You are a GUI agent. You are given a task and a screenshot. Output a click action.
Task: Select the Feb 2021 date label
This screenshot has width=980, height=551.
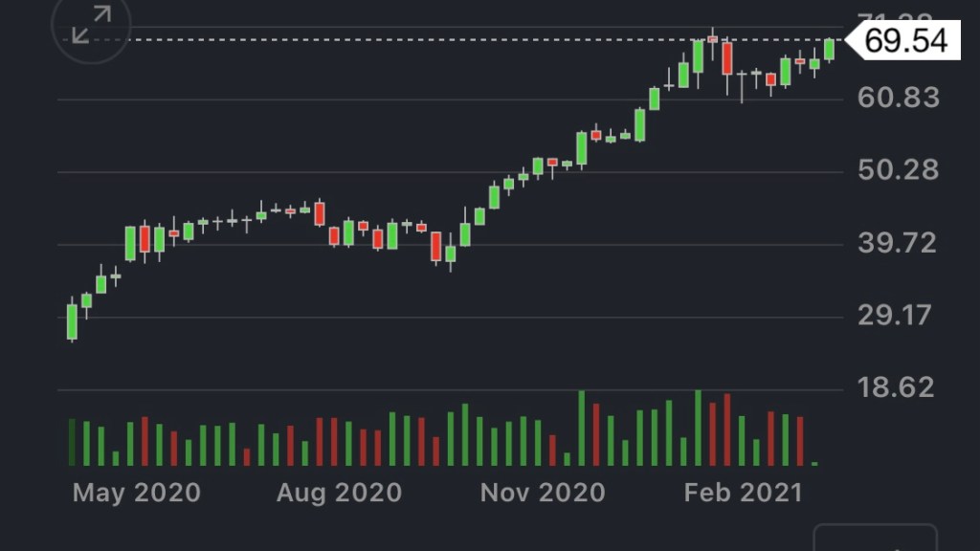coord(743,493)
